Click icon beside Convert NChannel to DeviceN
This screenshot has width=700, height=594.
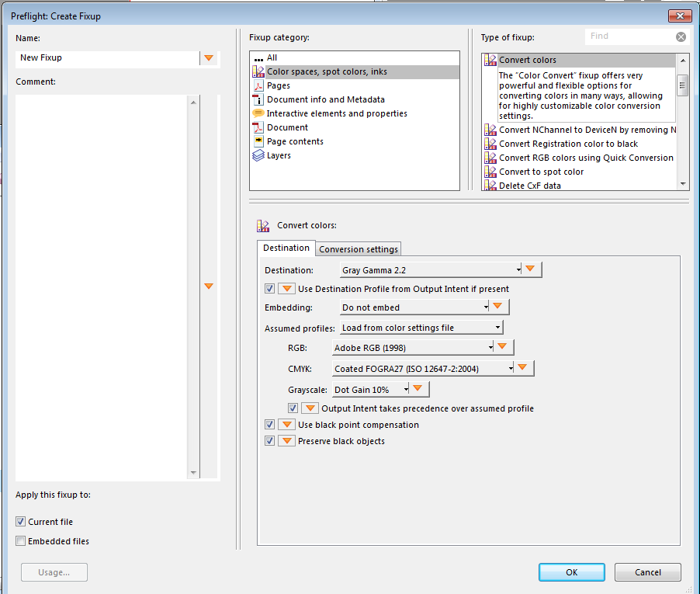point(490,130)
